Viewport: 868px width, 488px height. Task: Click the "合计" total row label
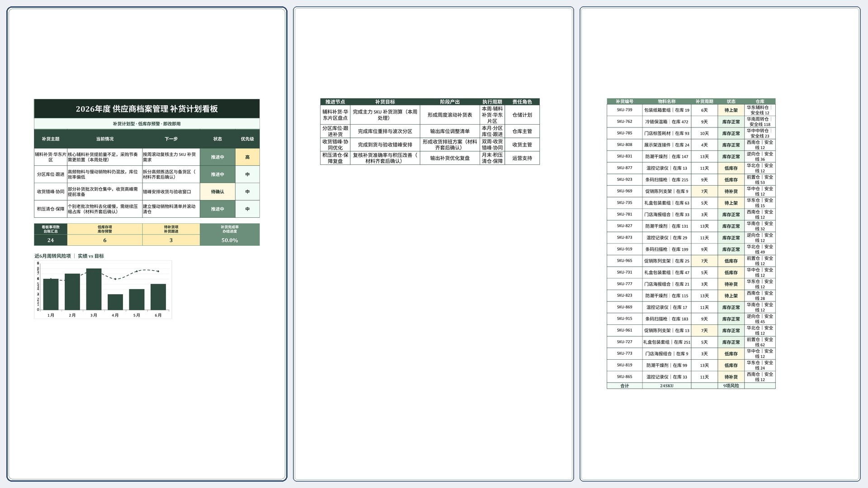(x=625, y=386)
